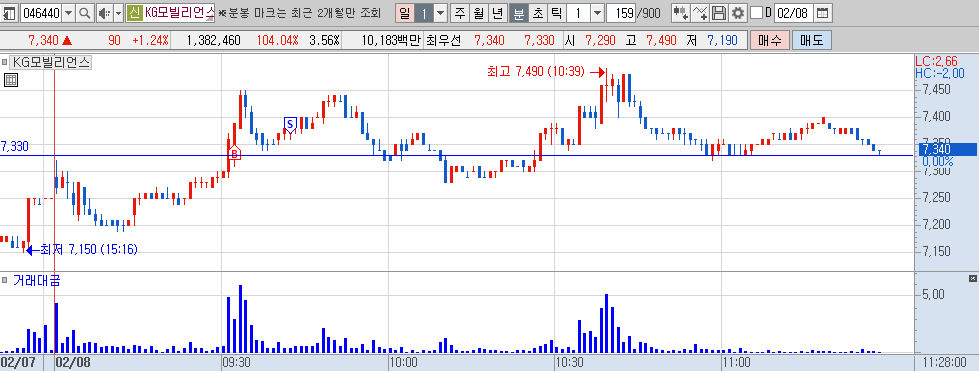The image size is (979, 371).
Task: Open the dropdown arrow next to the 일 1 field
Action: [x=440, y=12]
